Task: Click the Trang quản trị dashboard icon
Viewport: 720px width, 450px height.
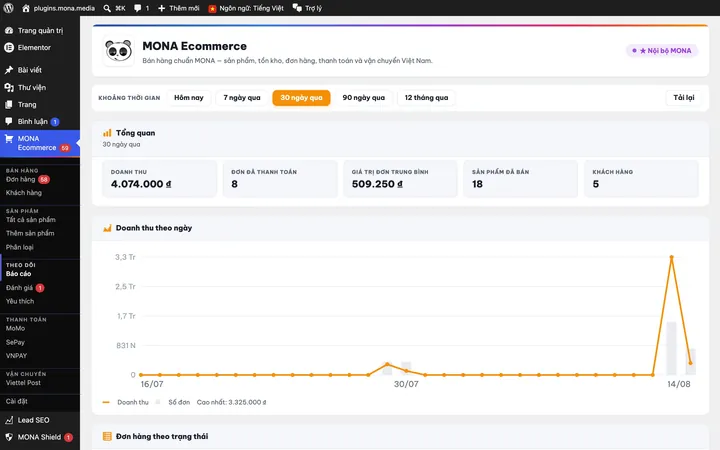Action: pos(9,30)
